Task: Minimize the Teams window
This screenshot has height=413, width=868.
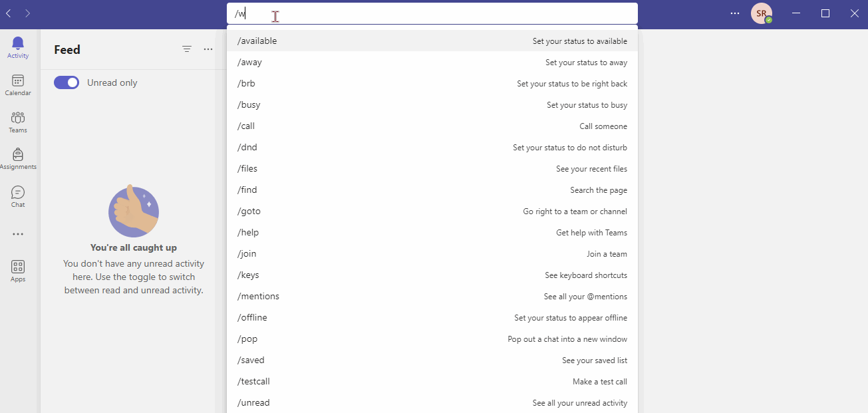Action: pyautogui.click(x=796, y=13)
